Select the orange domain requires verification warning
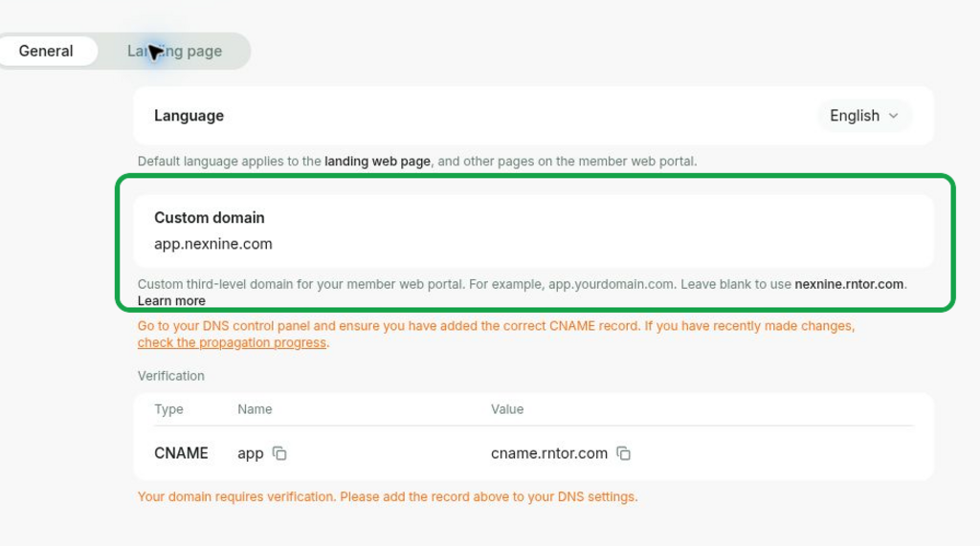The width and height of the screenshot is (980, 546). click(388, 496)
